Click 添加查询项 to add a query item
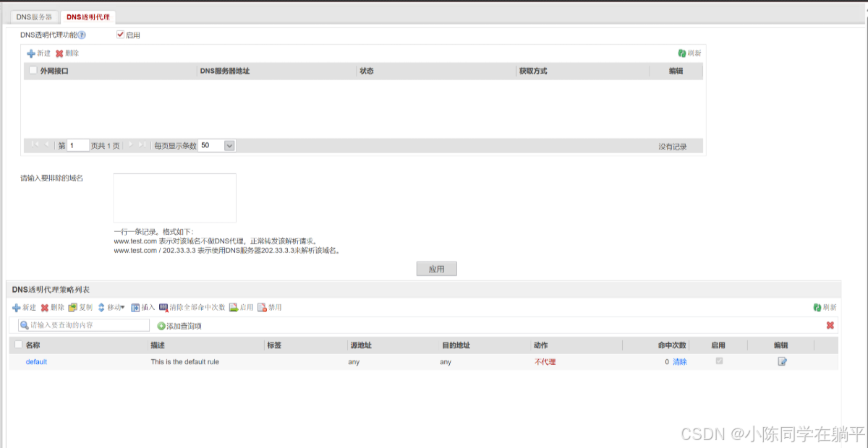Screen dimensions: 868x448 click(x=179, y=326)
